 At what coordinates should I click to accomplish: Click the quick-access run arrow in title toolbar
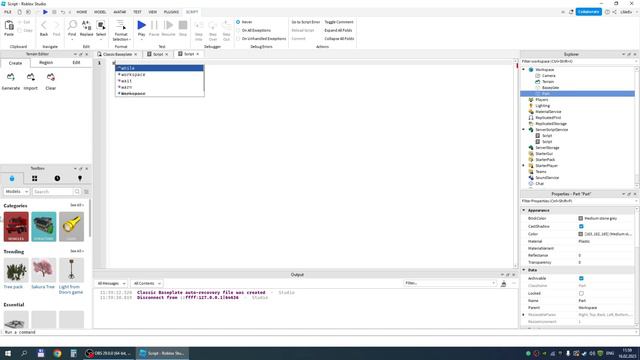pos(45,12)
